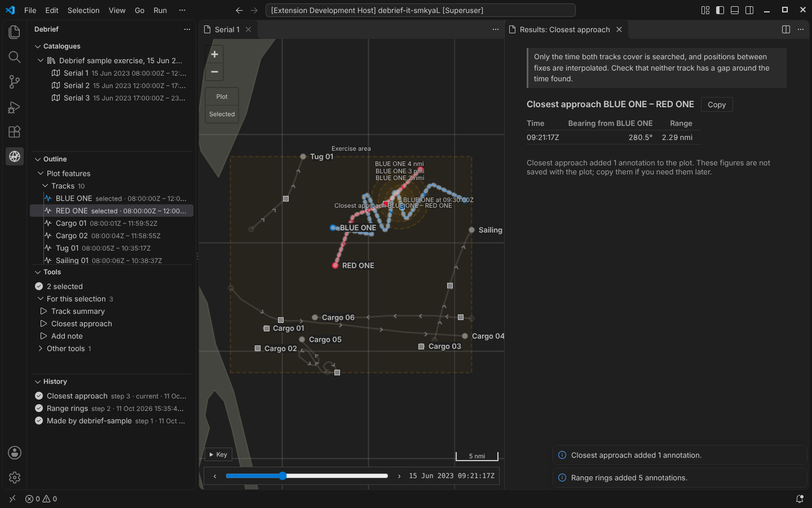Select the Debrief globe icon in activity bar

15,156
